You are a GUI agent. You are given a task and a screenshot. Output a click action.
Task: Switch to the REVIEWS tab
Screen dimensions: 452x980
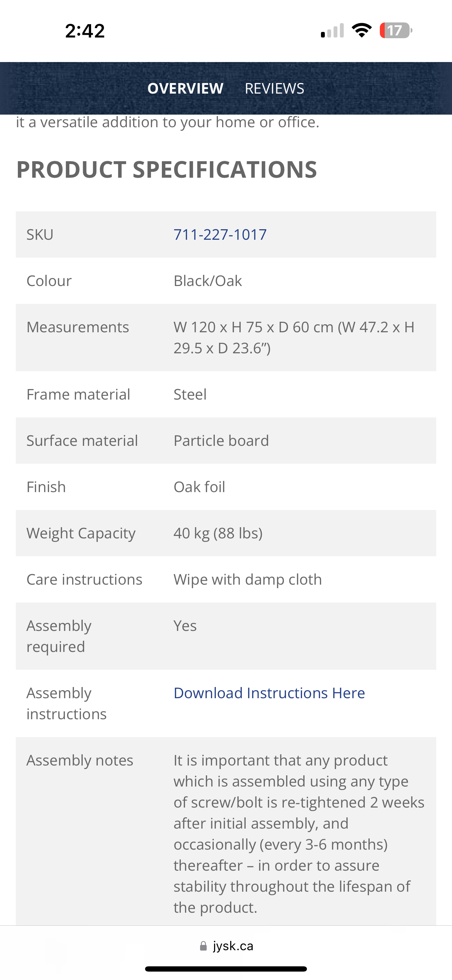click(x=274, y=88)
